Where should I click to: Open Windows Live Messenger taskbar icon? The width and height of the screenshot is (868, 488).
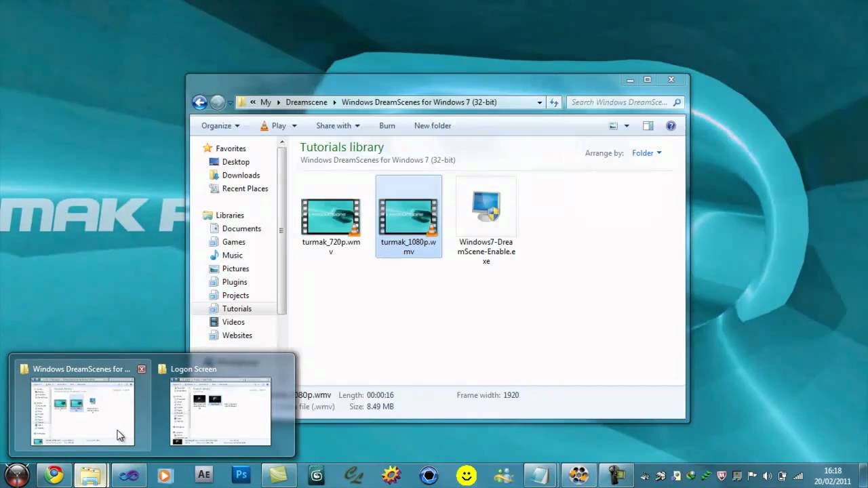[504, 475]
